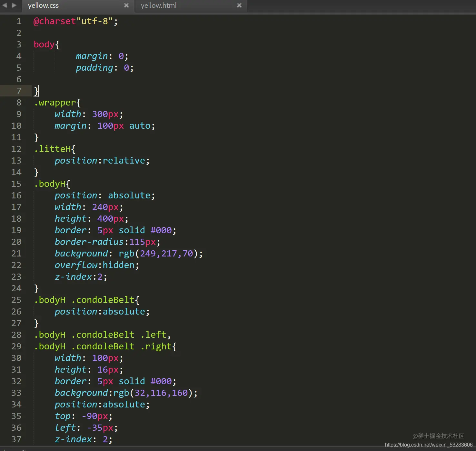Viewport: 476px width, 451px height.
Task: Click the overflow property
Action: (x=76, y=265)
